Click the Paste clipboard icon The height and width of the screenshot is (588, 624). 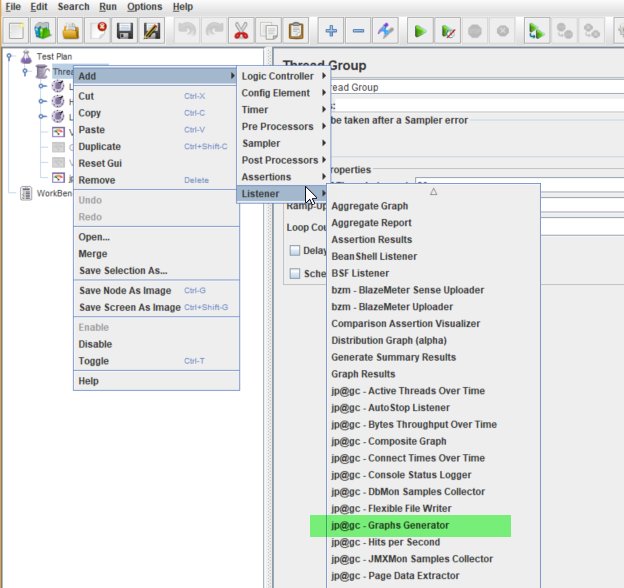pos(296,31)
